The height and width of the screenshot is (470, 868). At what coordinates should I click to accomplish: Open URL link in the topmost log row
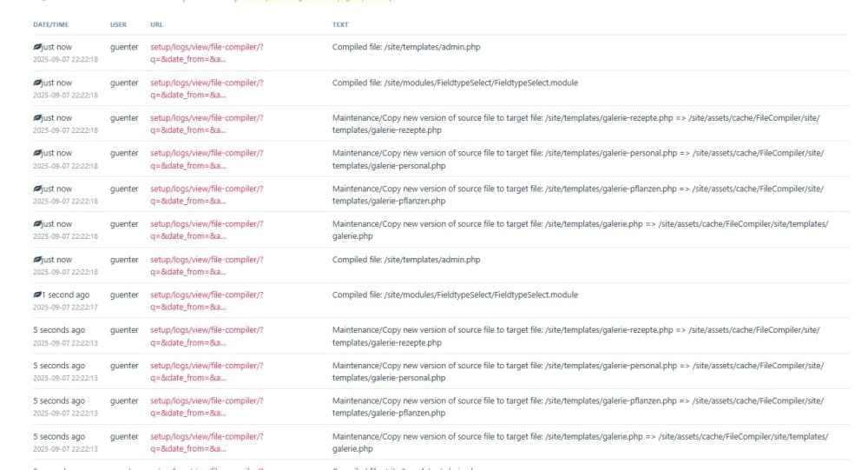207,47
